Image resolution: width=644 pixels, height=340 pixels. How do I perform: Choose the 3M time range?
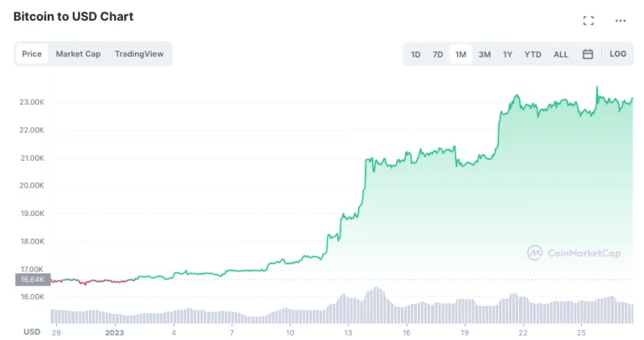click(x=485, y=54)
